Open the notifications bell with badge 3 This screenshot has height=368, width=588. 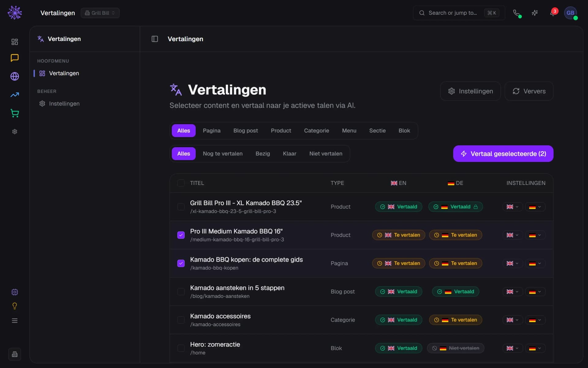553,13
